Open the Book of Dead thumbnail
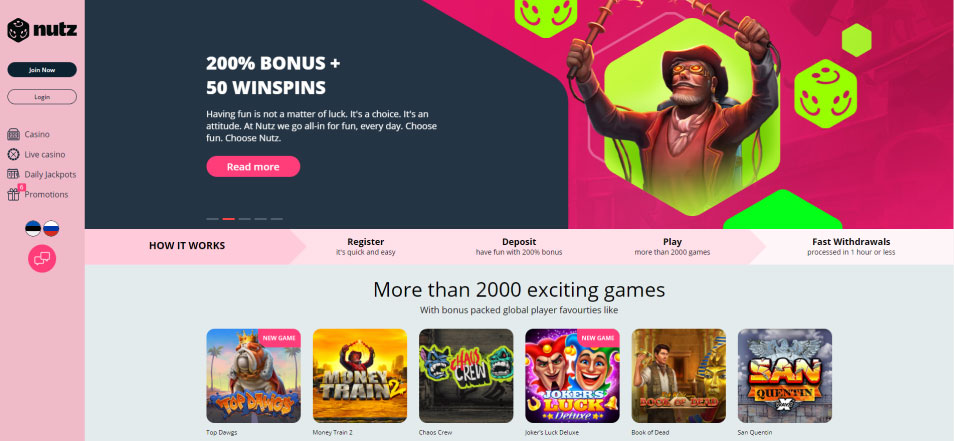The height and width of the screenshot is (441, 954). (x=678, y=376)
